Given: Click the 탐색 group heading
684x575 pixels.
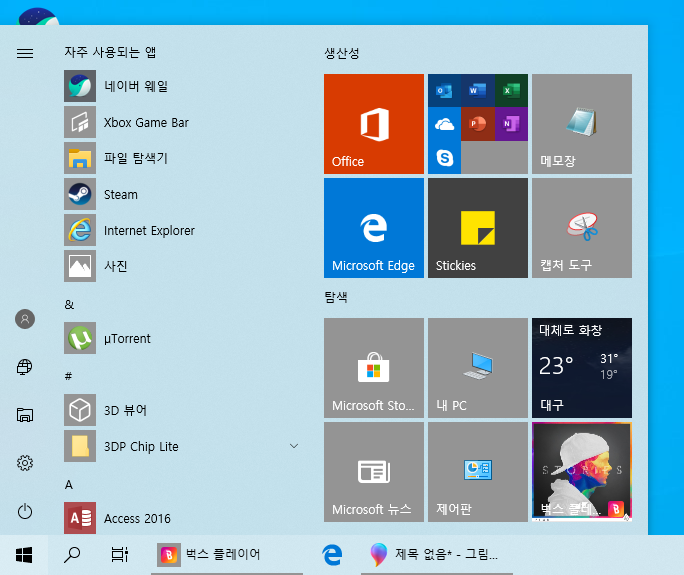Looking at the screenshot, I should tap(336, 297).
